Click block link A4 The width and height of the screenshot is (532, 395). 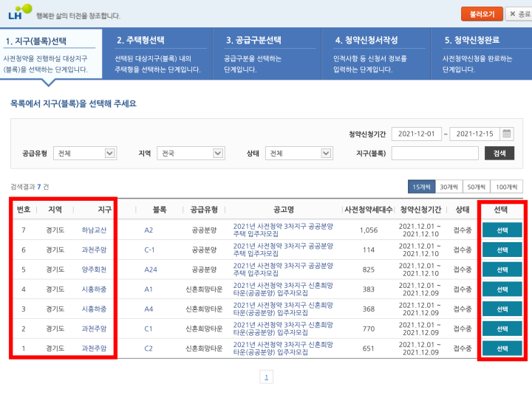pos(149,309)
